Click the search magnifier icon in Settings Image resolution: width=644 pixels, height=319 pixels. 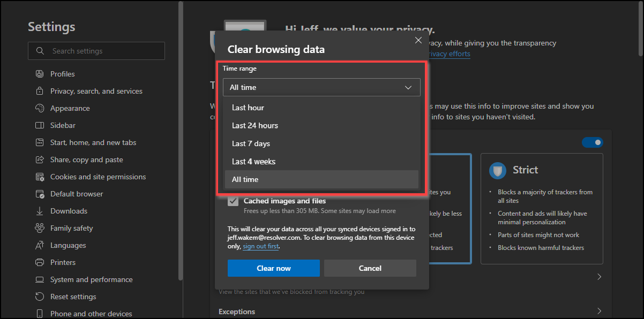(x=40, y=51)
